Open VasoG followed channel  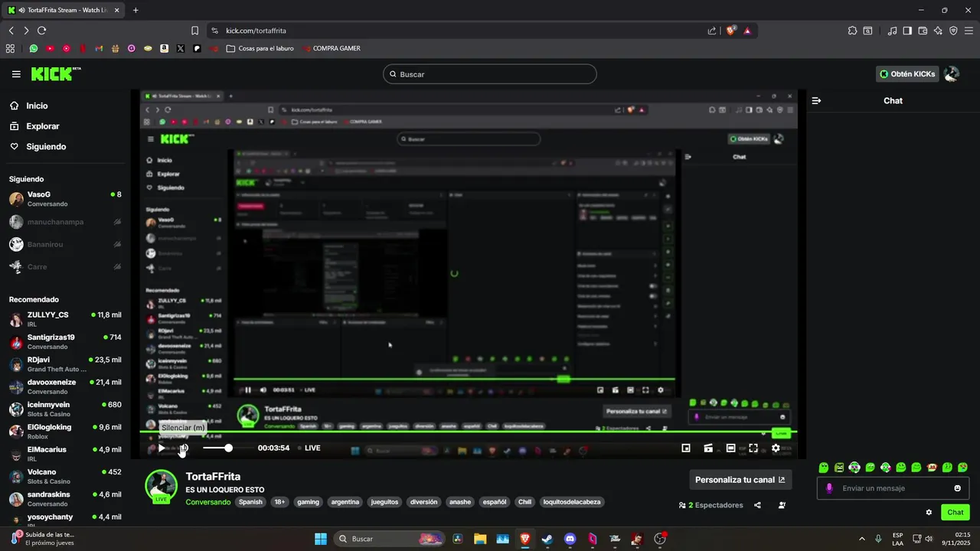tap(65, 199)
